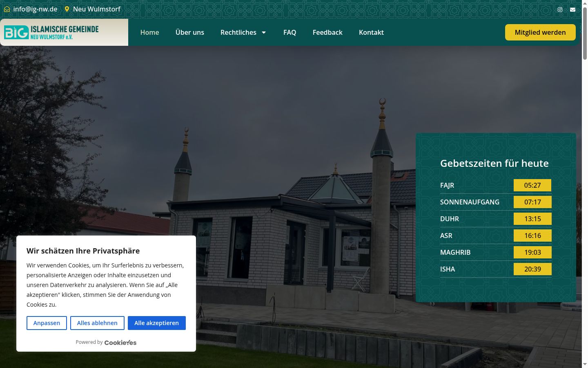588x368 pixels.
Task: Select the Asr time 16:16
Action: 532,236
